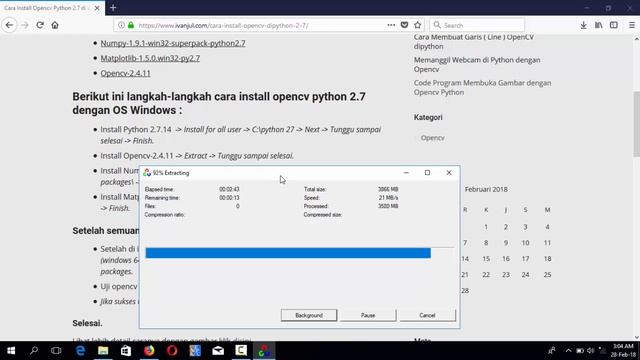Click the browser Forward arrow
The height and width of the screenshot is (360, 640).
click(25, 25)
